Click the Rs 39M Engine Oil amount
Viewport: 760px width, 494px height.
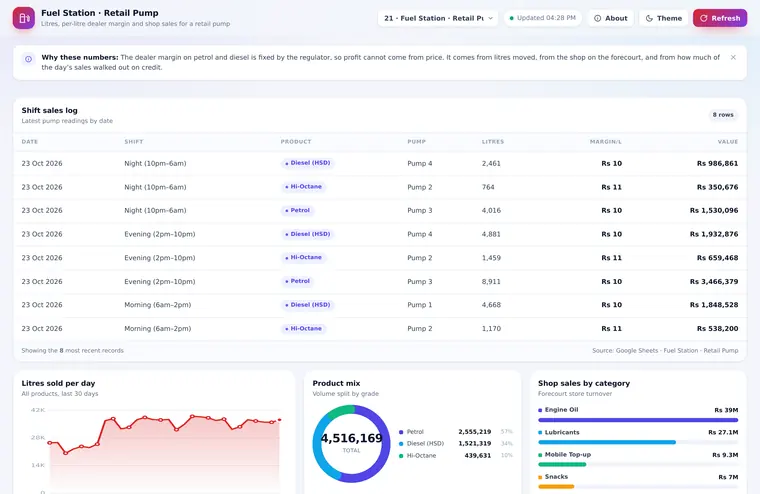(x=726, y=410)
